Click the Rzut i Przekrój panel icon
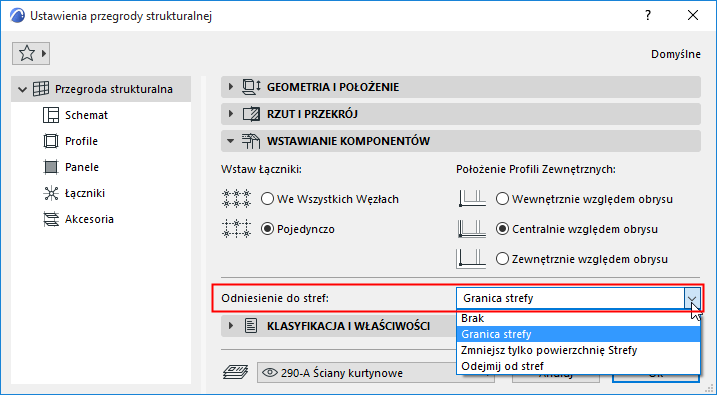 tap(251, 114)
